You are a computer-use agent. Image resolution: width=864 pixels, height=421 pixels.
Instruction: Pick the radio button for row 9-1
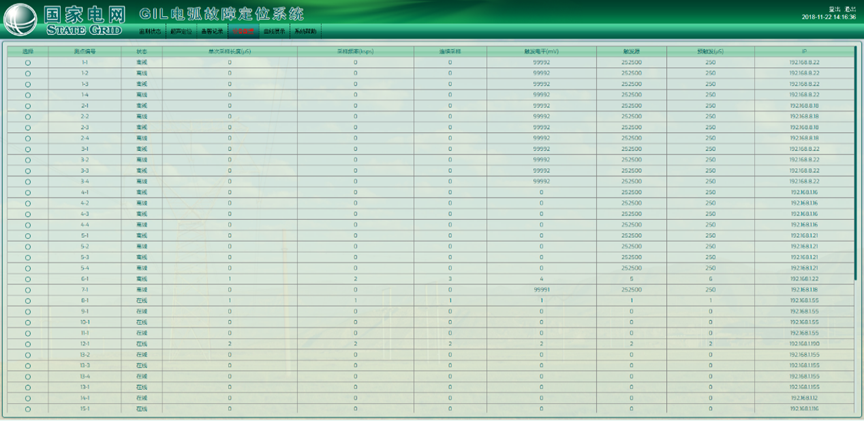(x=28, y=312)
